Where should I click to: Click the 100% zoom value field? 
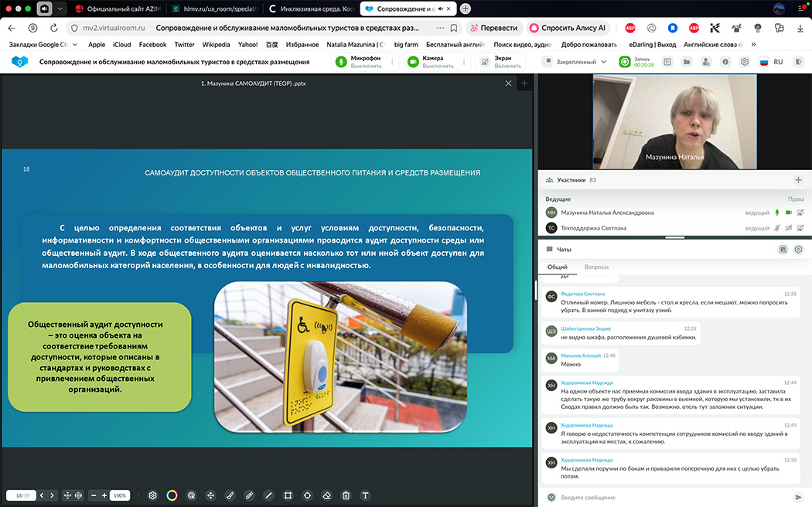[x=120, y=495]
